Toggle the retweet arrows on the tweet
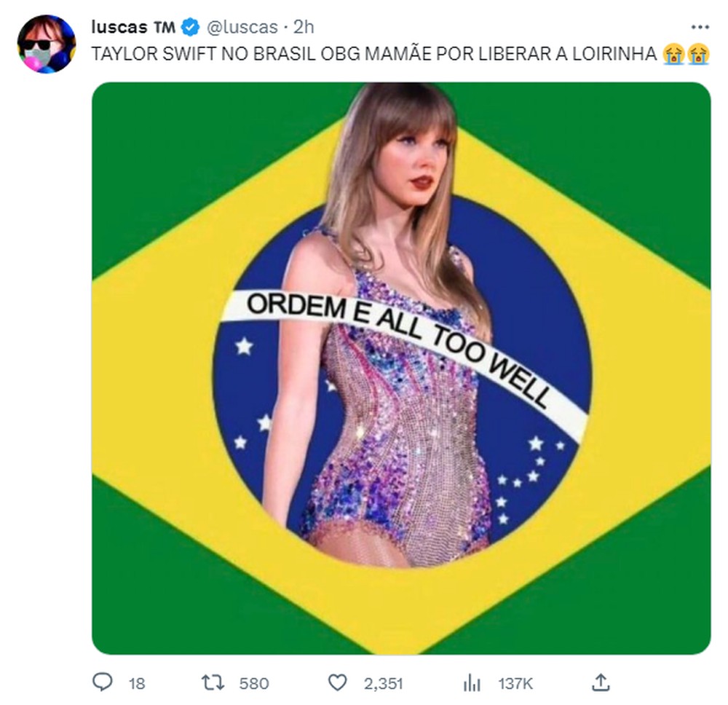This screenshot has width=728, height=705. [210, 683]
